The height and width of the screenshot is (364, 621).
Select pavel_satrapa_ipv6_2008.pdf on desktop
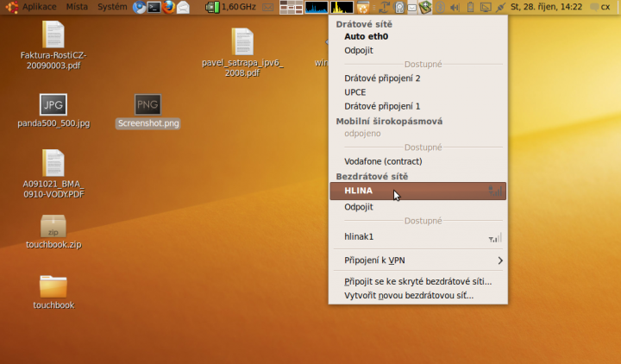click(x=242, y=53)
